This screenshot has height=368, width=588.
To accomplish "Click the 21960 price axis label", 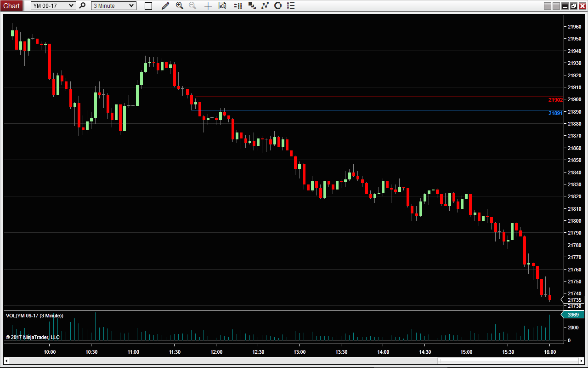I will tap(574, 27).
